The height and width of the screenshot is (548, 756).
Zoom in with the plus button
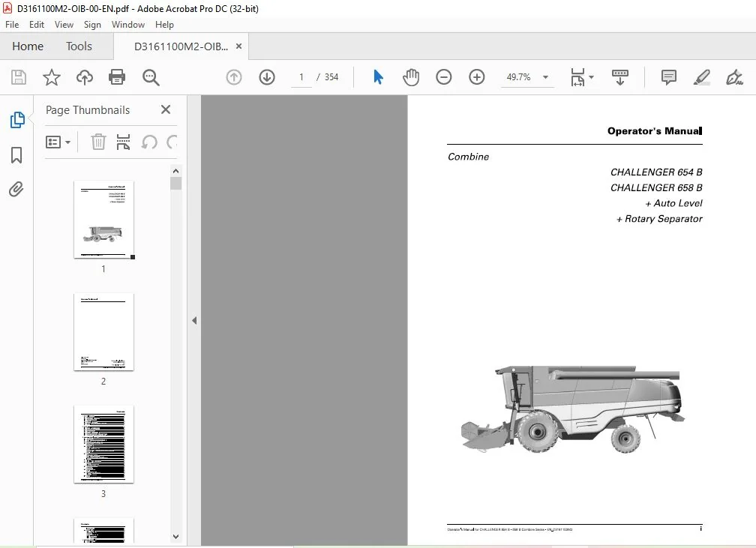click(477, 77)
